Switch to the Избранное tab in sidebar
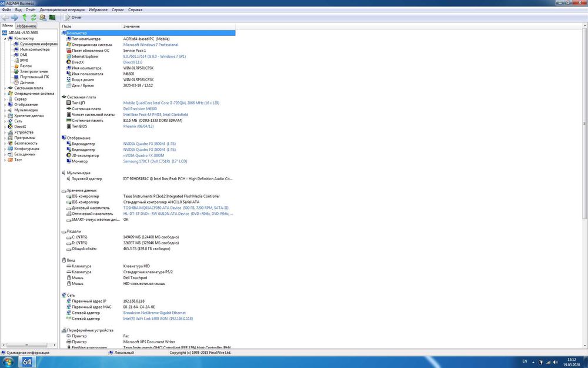The height and width of the screenshot is (368, 588). [x=26, y=26]
